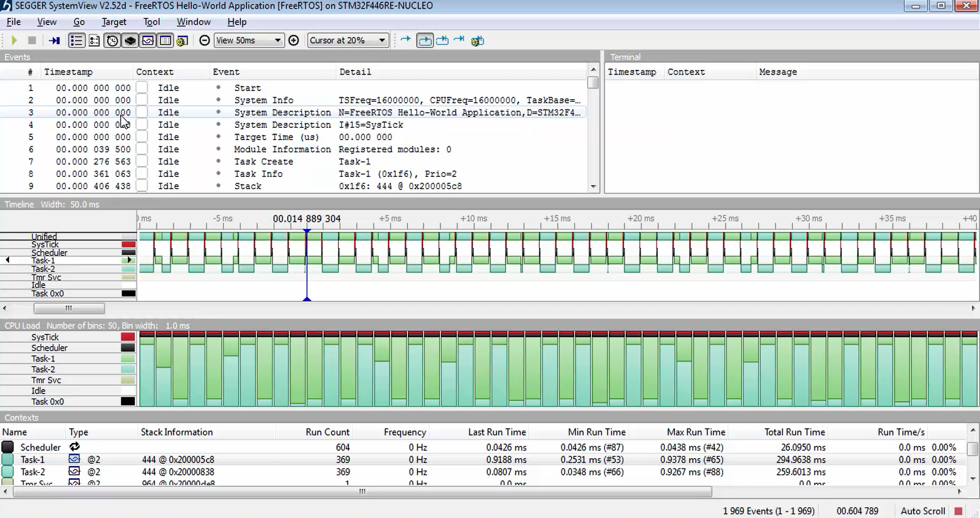
Task: Click the read recorded data arrow icon
Action: click(54, 40)
